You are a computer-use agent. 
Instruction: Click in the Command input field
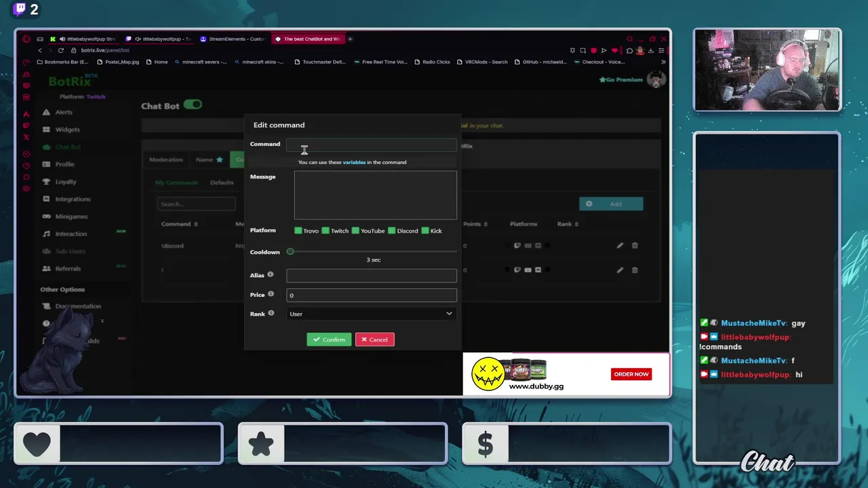pos(371,144)
